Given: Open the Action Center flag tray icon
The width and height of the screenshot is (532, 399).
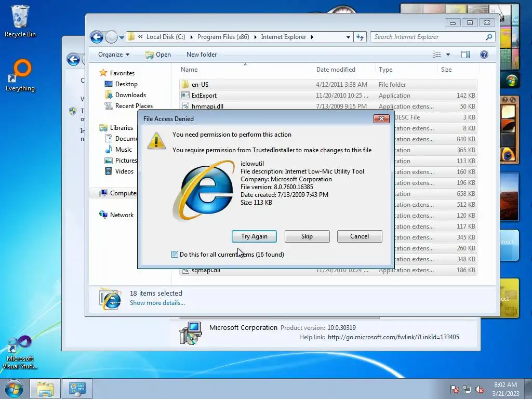Looking at the screenshot, I should click(454, 389).
